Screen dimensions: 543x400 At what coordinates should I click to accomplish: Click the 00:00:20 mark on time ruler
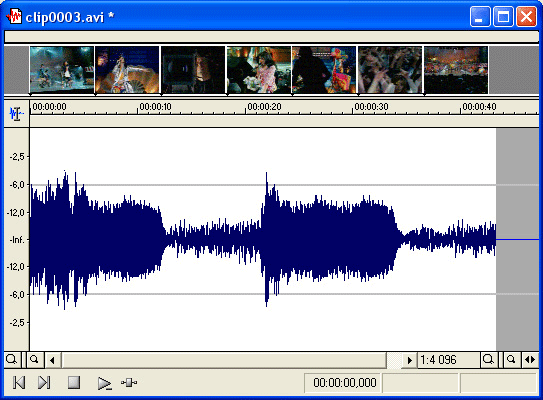click(x=264, y=107)
